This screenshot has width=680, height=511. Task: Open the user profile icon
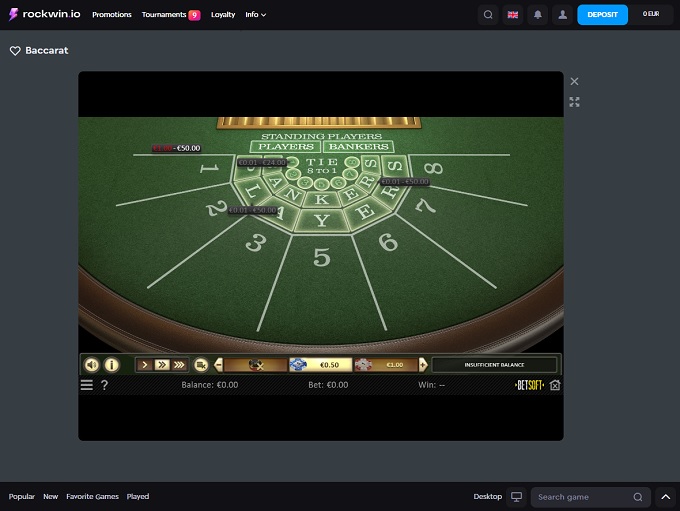[x=563, y=15]
